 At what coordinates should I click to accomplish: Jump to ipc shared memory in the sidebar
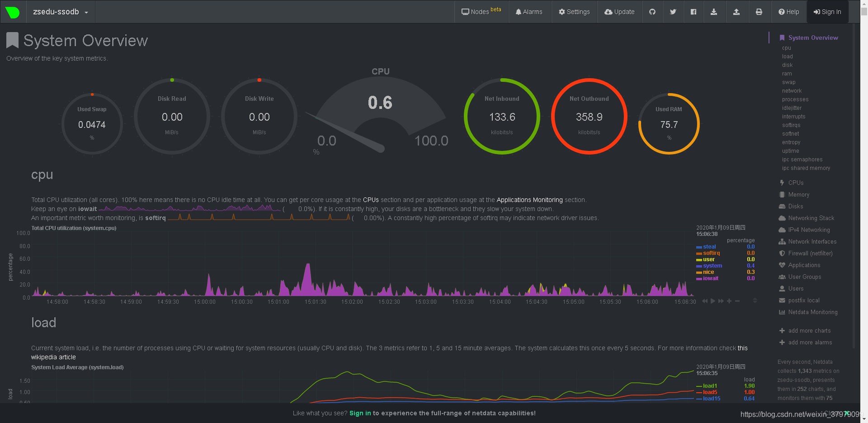click(806, 168)
